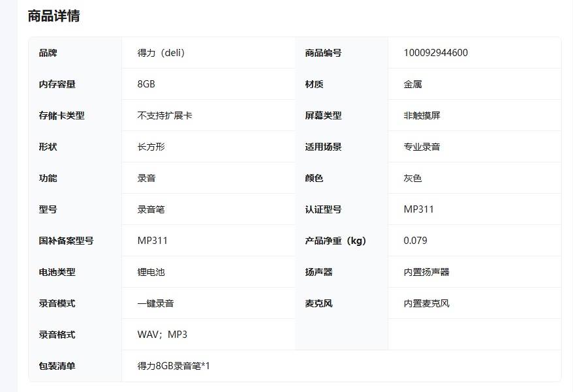Click the 功能 label
573x392 pixels.
(x=48, y=178)
